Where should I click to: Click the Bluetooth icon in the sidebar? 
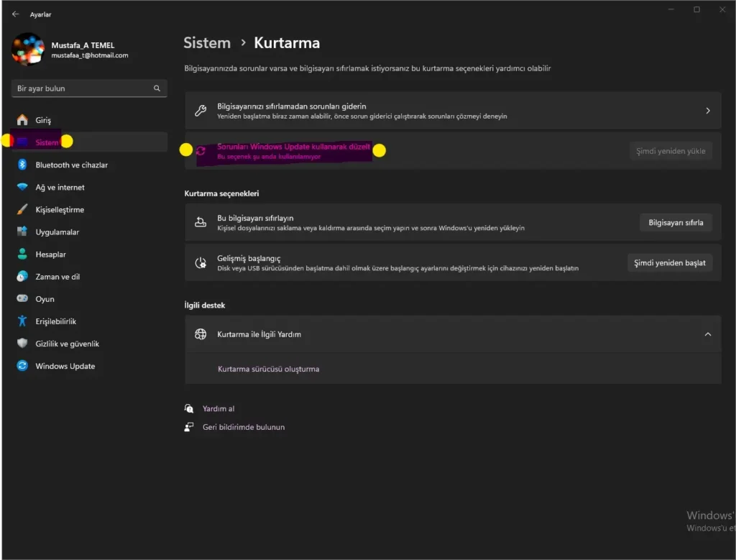22,165
